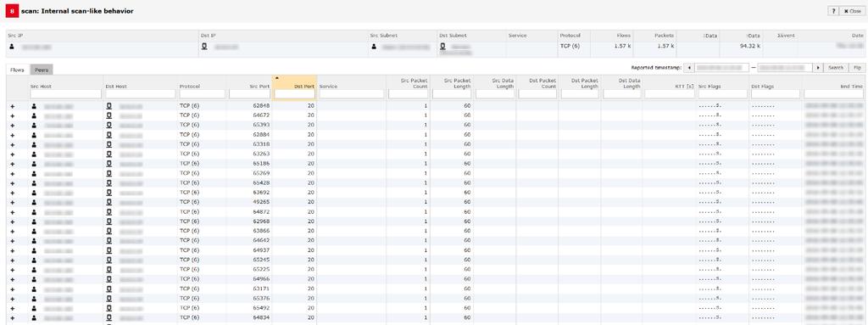Click the Src Subnet user icon

click(374, 48)
